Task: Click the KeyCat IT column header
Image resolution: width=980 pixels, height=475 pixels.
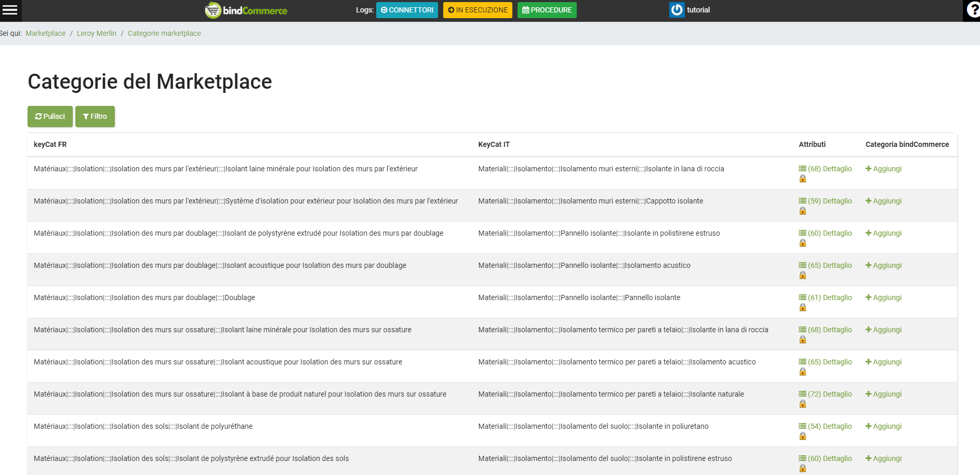Action: pyautogui.click(x=494, y=144)
